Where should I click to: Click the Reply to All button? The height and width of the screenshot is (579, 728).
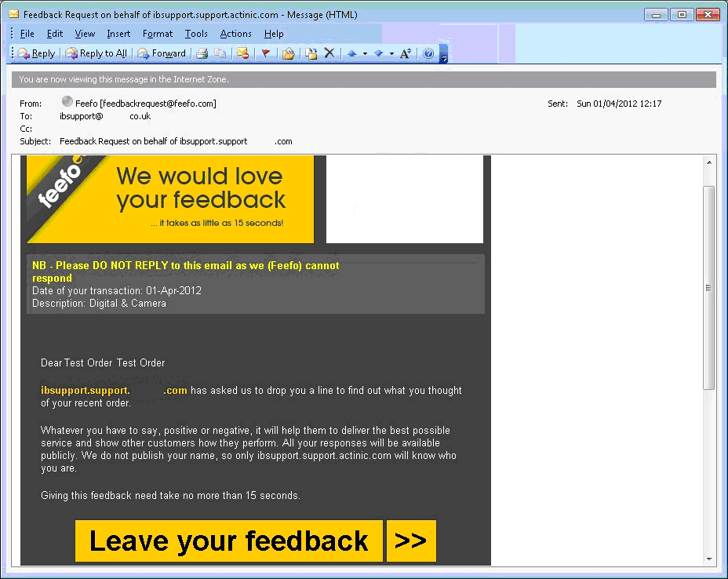click(96, 53)
